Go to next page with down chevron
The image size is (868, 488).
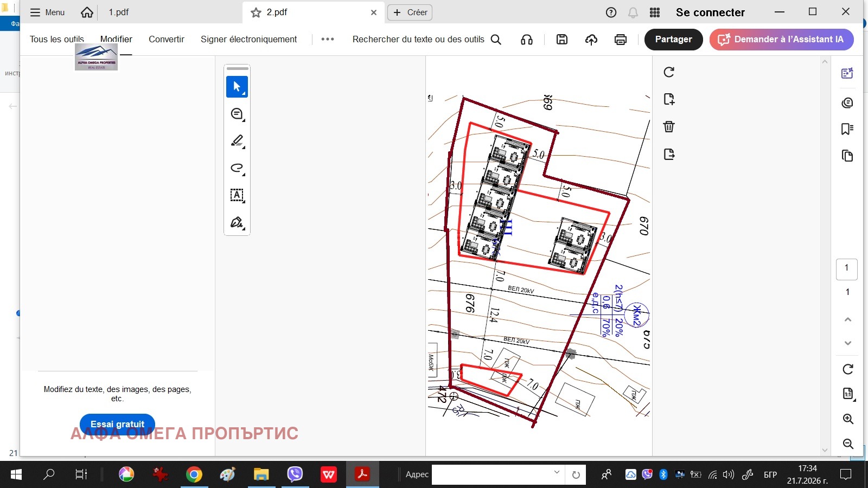pos(848,343)
